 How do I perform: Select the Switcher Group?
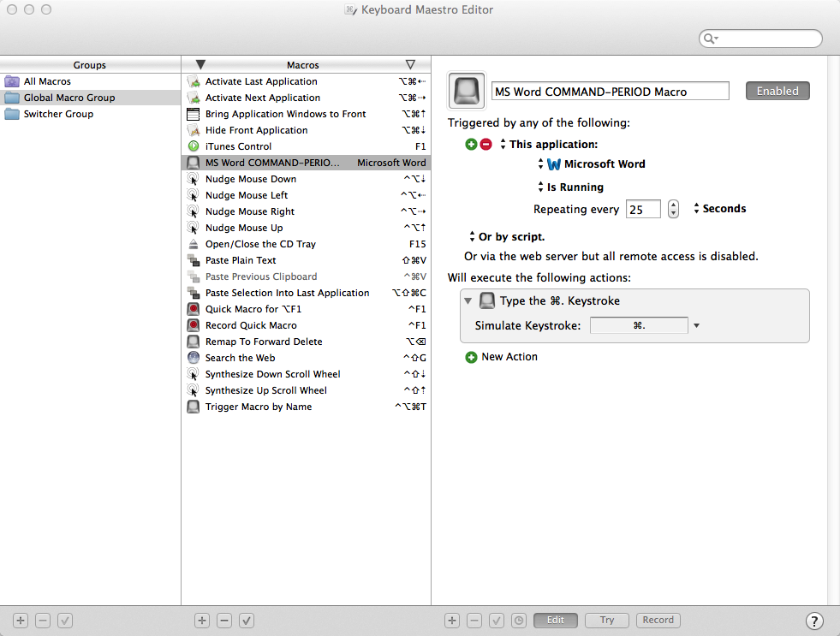90,114
